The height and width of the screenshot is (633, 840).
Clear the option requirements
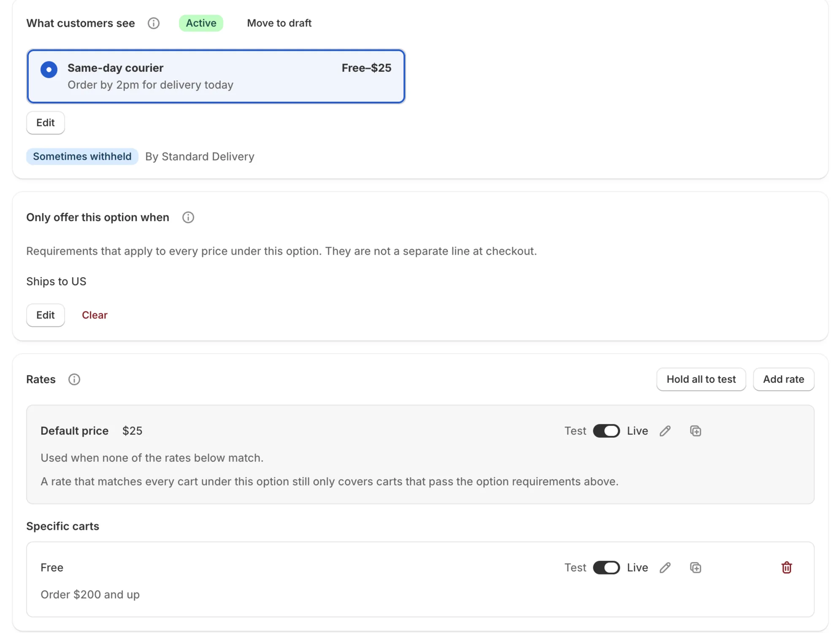[x=95, y=315]
